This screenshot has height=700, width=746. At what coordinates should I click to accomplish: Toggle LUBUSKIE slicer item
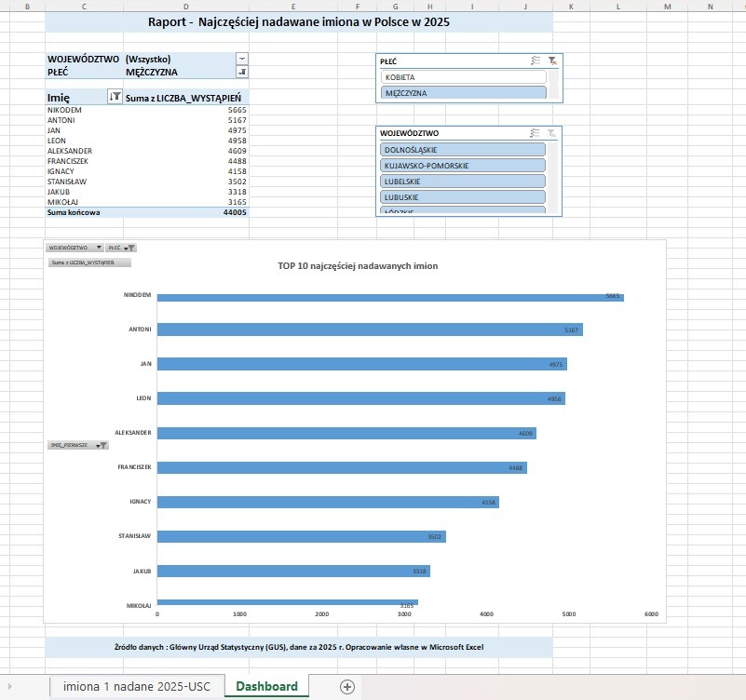[x=463, y=197]
